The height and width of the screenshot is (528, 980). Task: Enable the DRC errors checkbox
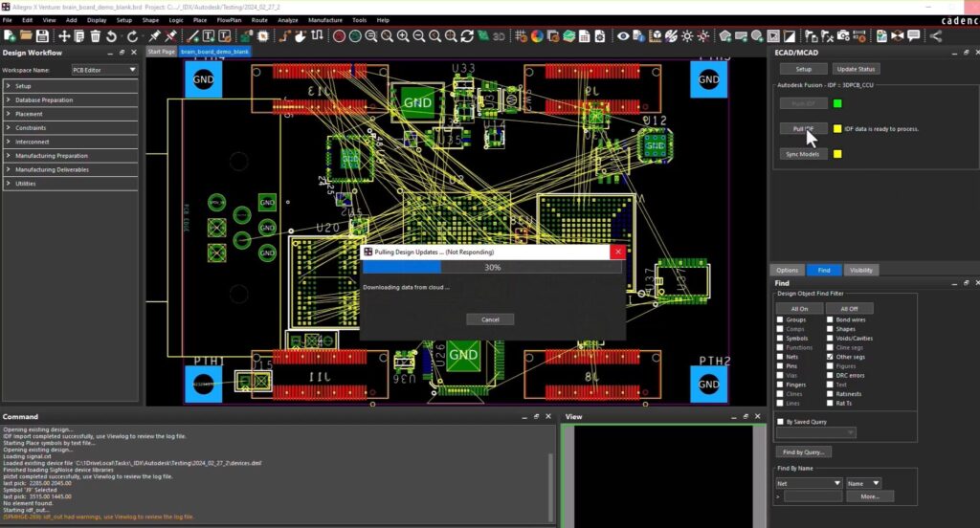pos(830,375)
